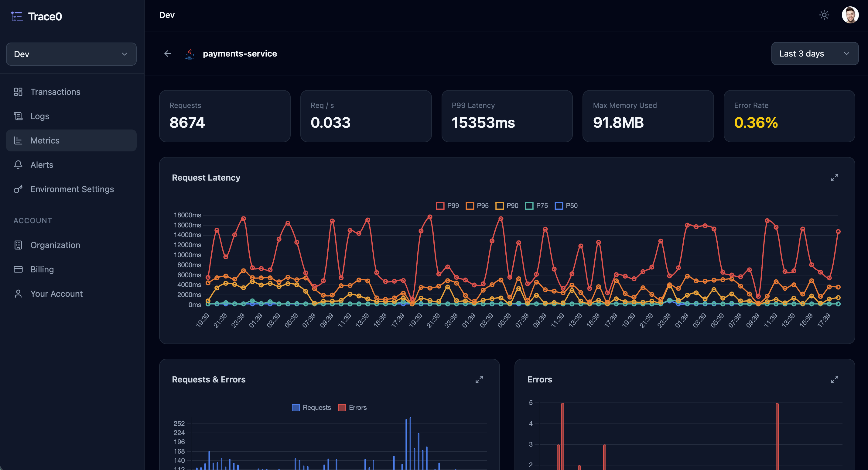Expand the Request Latency chart
Viewport: 868px width, 470px height.
pyautogui.click(x=834, y=178)
